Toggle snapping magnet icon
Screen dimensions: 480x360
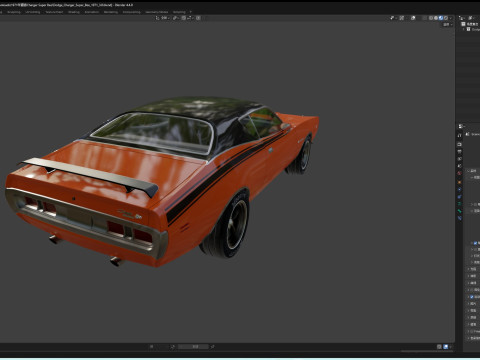(184, 18)
